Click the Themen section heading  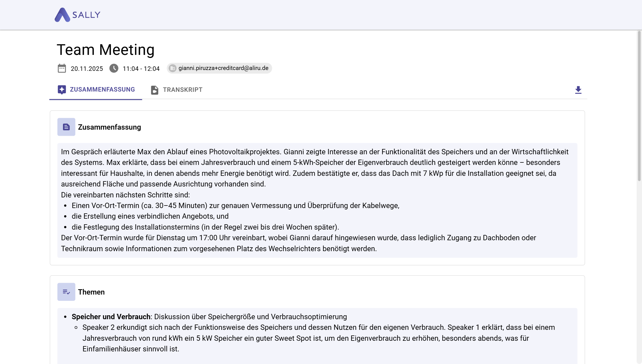pos(91,292)
